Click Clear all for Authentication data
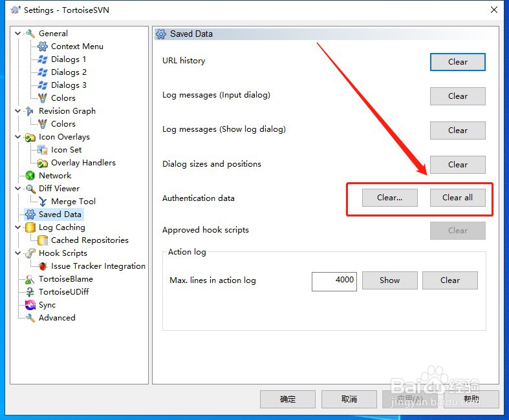Screen dimensions: 509x420 pos(458,198)
